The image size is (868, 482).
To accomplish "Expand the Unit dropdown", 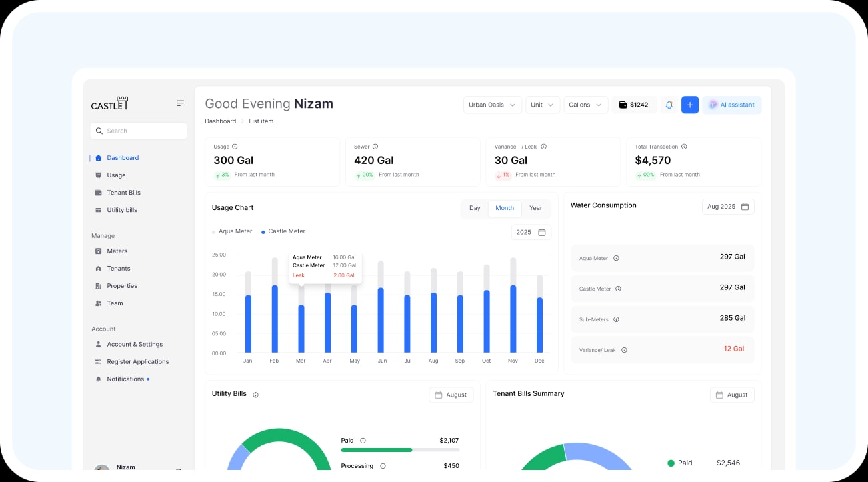I will pos(543,105).
